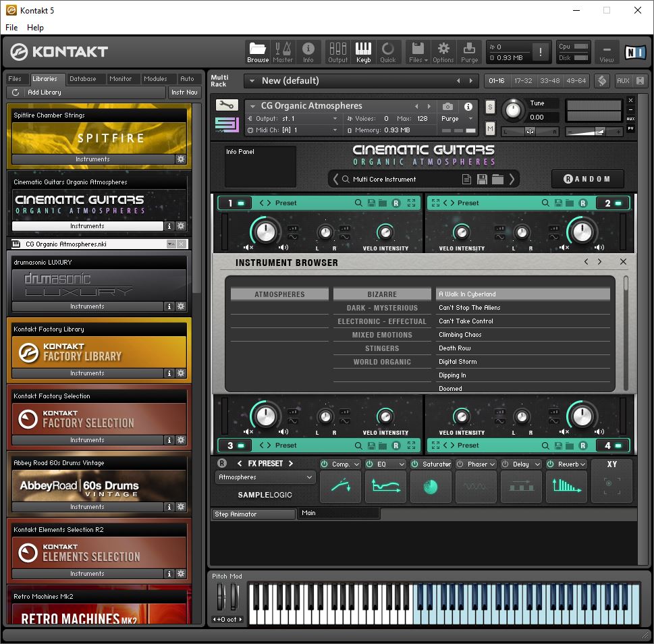This screenshot has height=644, width=654.
Task: Adjust the instrument Tune knob
Action: pos(513,110)
